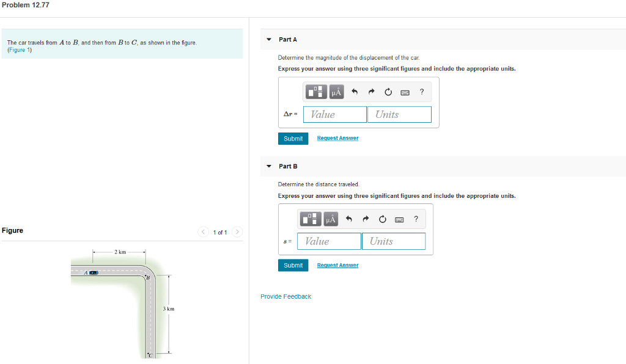626x364 pixels.
Task: Click the s Units input field
Action: tap(394, 241)
